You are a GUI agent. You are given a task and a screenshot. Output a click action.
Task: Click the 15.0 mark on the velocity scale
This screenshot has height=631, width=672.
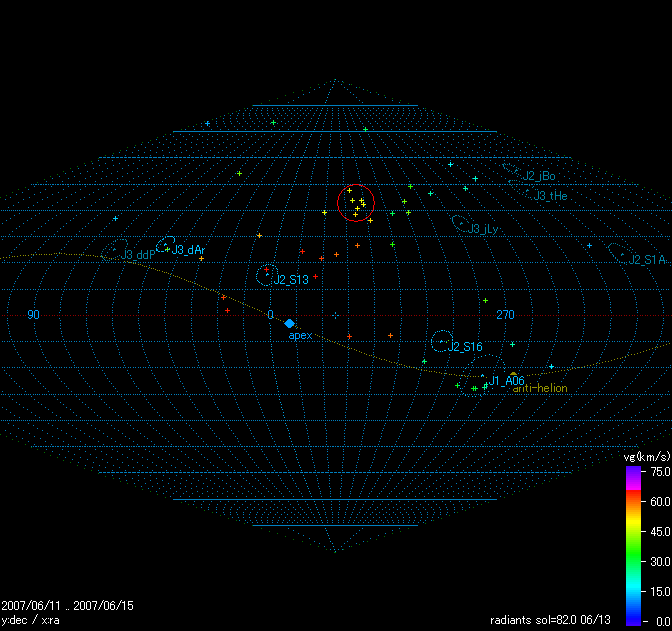pos(660,592)
